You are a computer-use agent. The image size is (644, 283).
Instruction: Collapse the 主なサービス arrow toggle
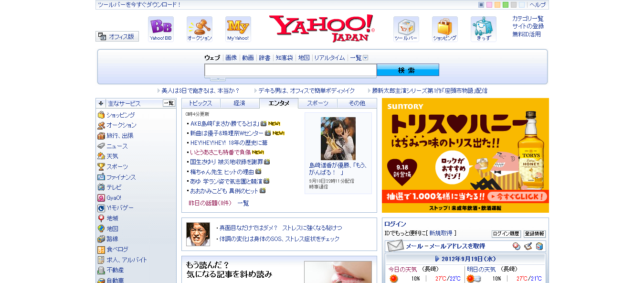[x=101, y=103]
